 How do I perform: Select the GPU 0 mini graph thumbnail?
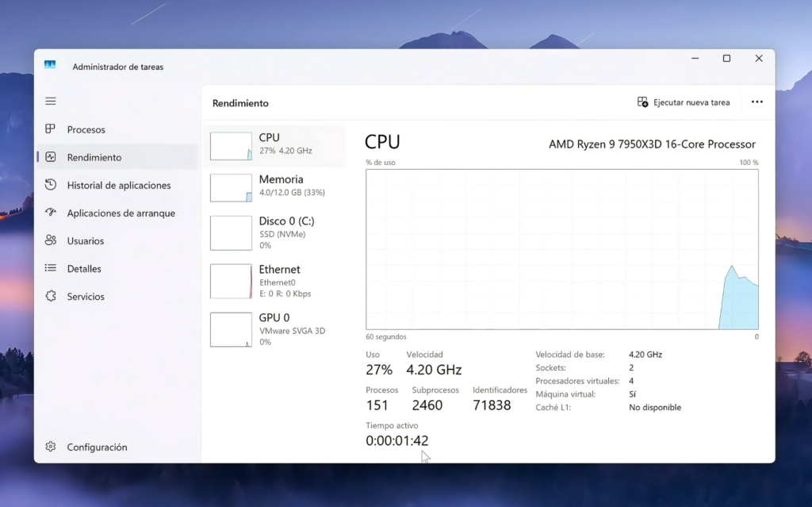point(231,329)
